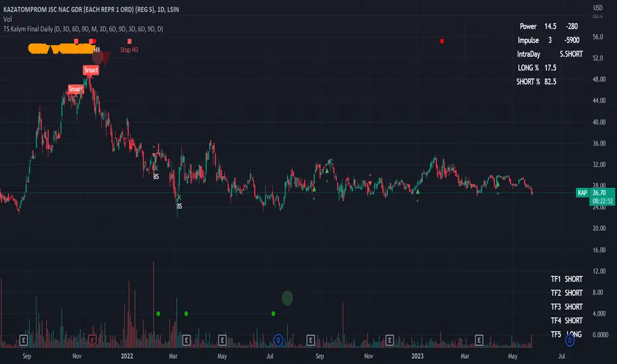Click the orange signal band at chart top
This screenshot has width=617, height=364.
[x=62, y=49]
